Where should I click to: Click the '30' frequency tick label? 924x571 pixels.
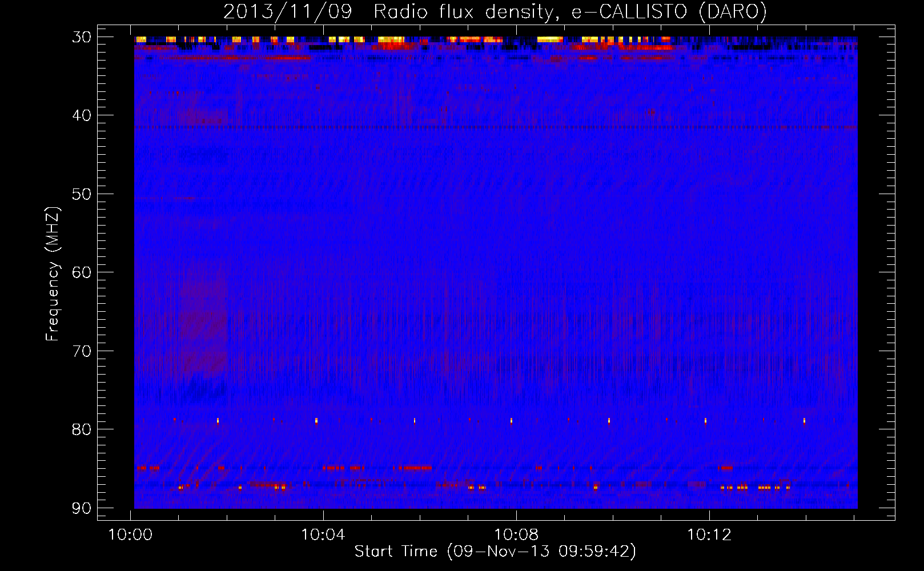pos(82,37)
